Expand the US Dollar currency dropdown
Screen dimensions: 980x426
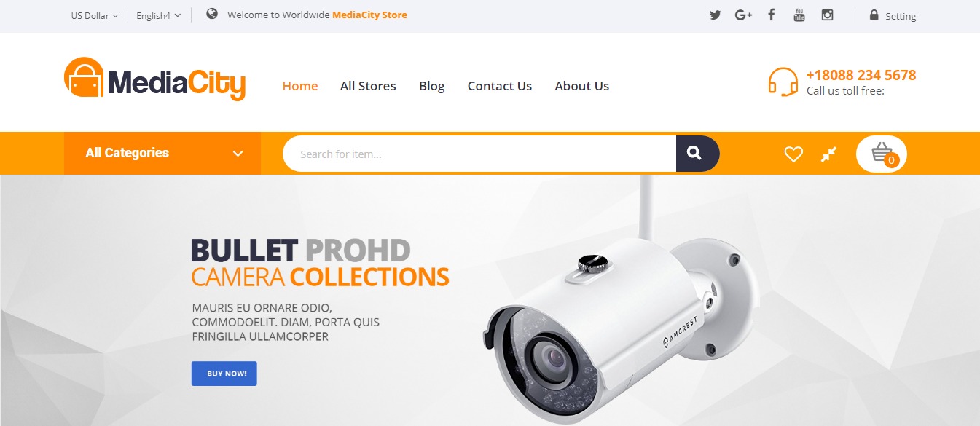[94, 15]
